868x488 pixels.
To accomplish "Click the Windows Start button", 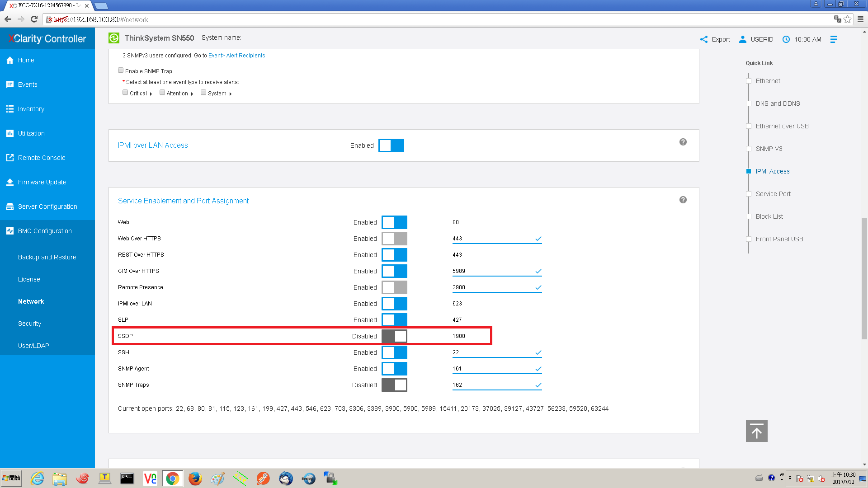I will point(11,478).
